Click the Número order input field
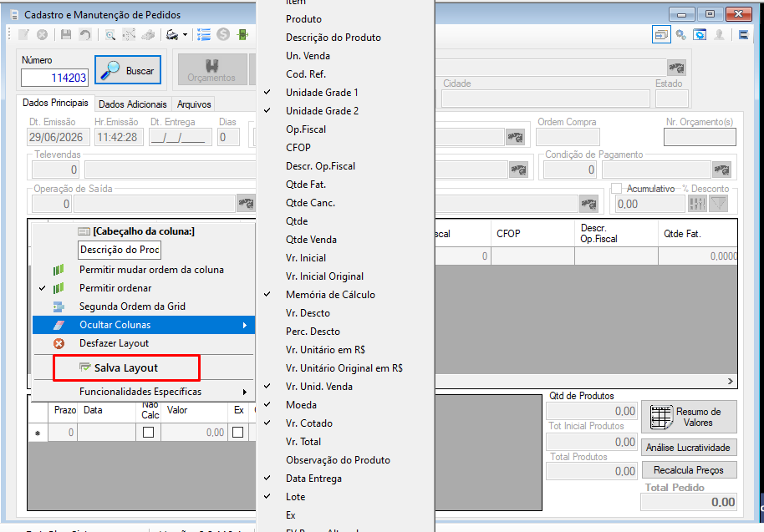 click(x=54, y=78)
